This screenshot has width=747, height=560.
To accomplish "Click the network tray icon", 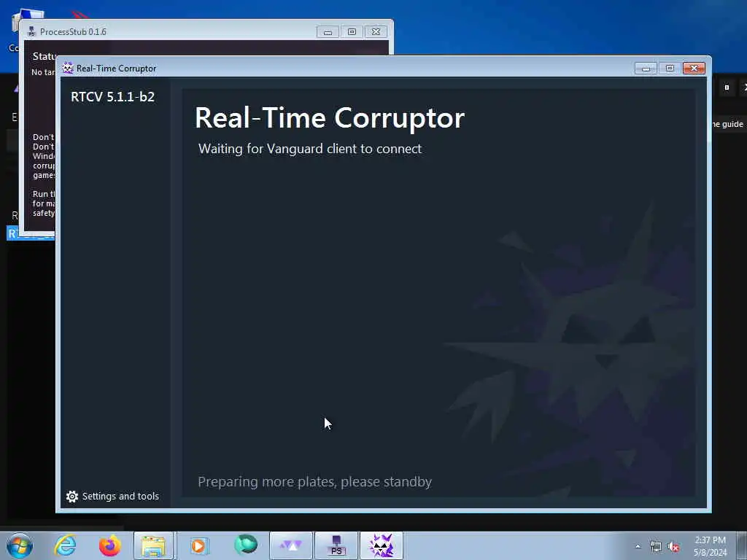I will (x=656, y=547).
